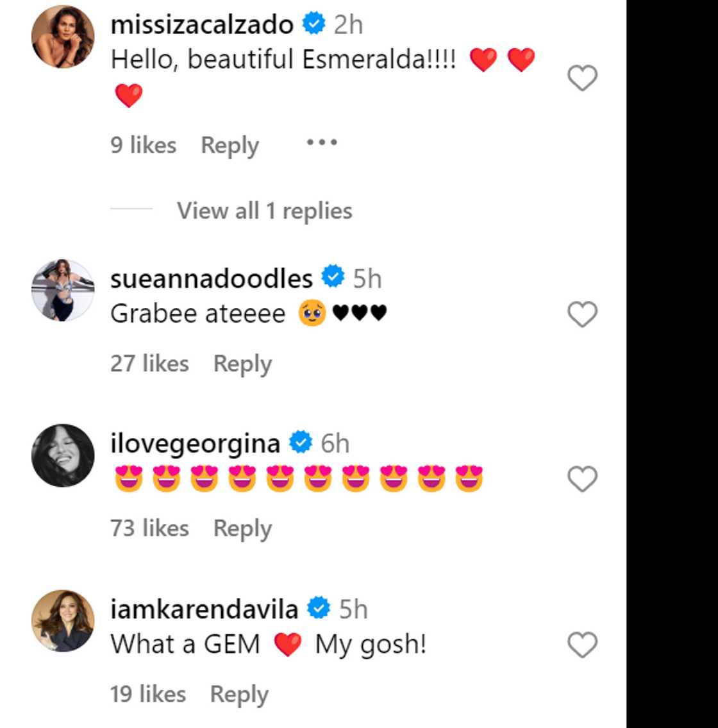Open more options on missizacalzado's comment
Viewport: 718px width, 728px height.
click(x=321, y=143)
